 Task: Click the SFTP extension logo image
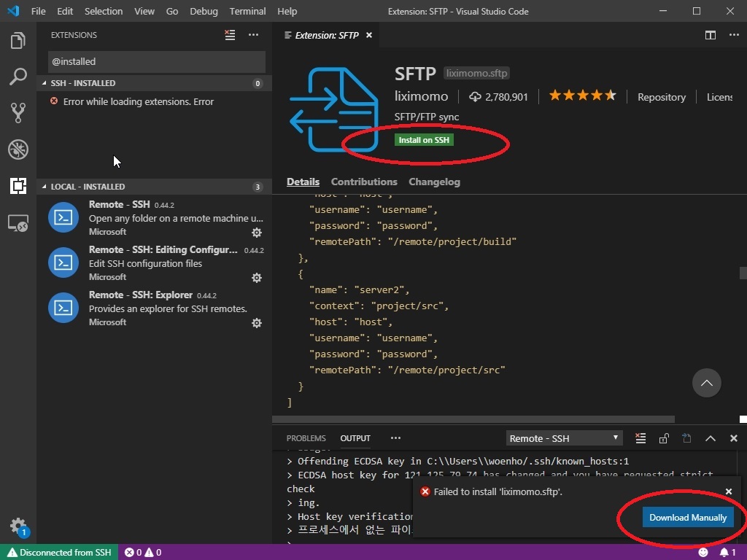(x=334, y=109)
